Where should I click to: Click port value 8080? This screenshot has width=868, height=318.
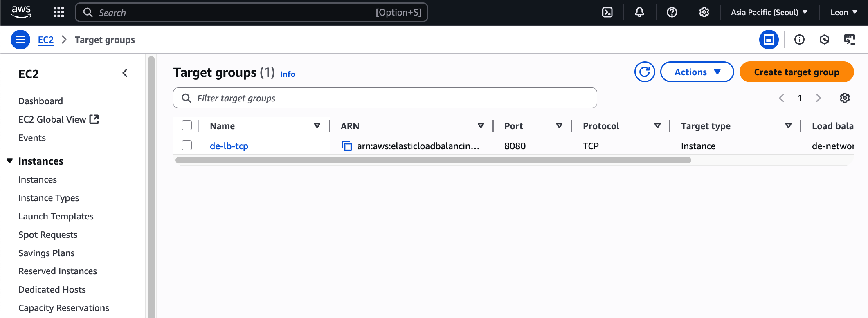515,146
